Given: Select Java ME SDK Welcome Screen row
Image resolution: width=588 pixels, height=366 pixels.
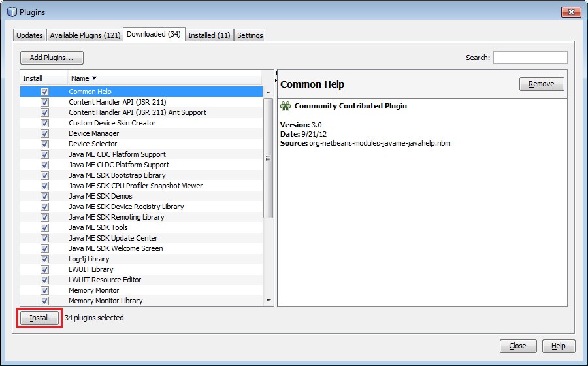Looking at the screenshot, I should [x=141, y=248].
